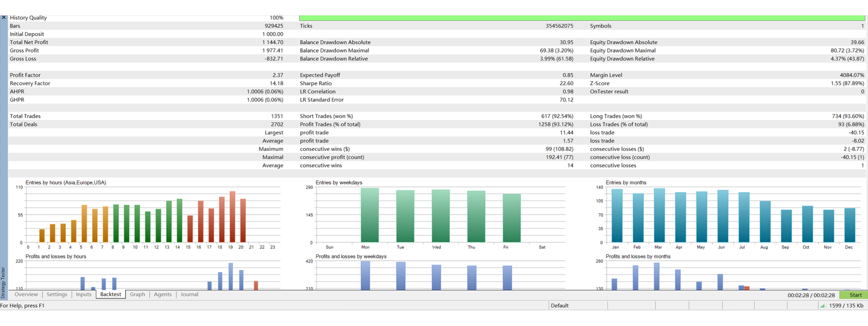Click Long Trades (won %) value
This screenshot has height=326, width=868.
848,116
